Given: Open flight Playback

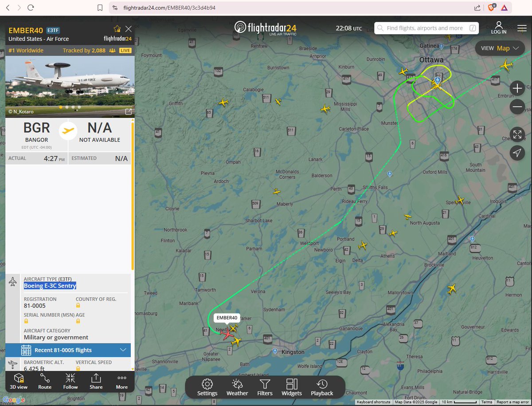Looking at the screenshot, I should coord(322,387).
